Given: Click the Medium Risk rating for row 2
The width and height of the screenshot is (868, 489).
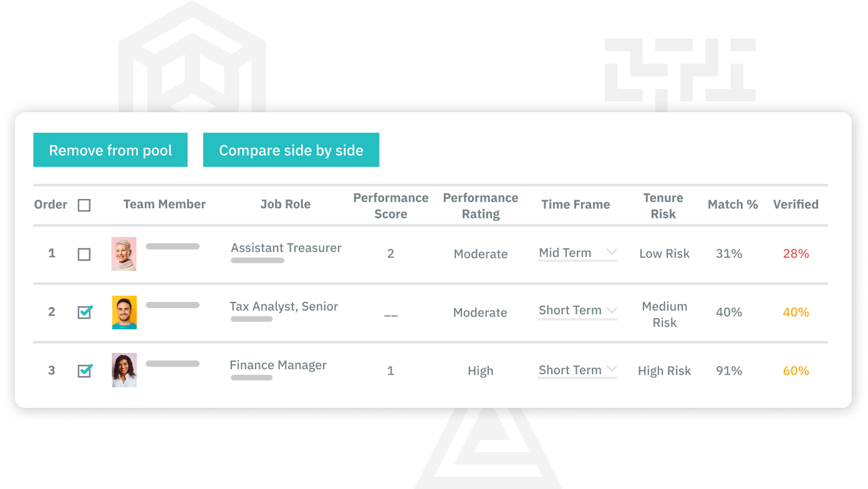Looking at the screenshot, I should pyautogui.click(x=664, y=312).
